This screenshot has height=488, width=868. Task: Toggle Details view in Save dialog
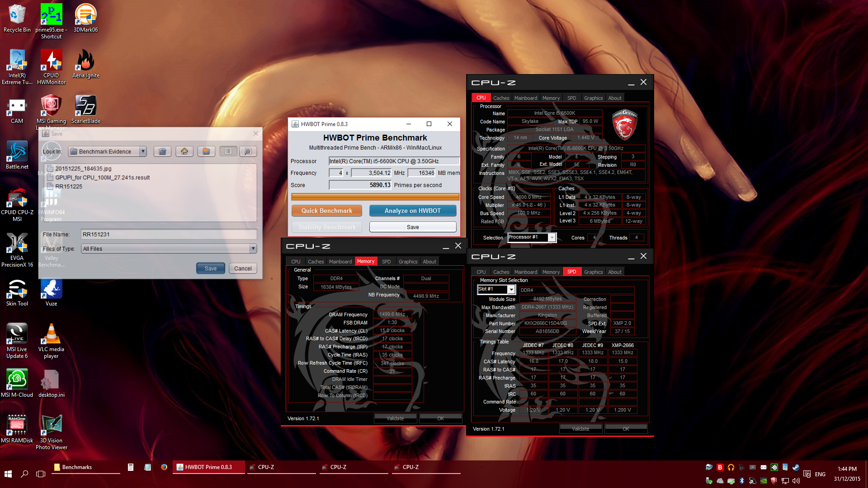pyautogui.click(x=248, y=151)
